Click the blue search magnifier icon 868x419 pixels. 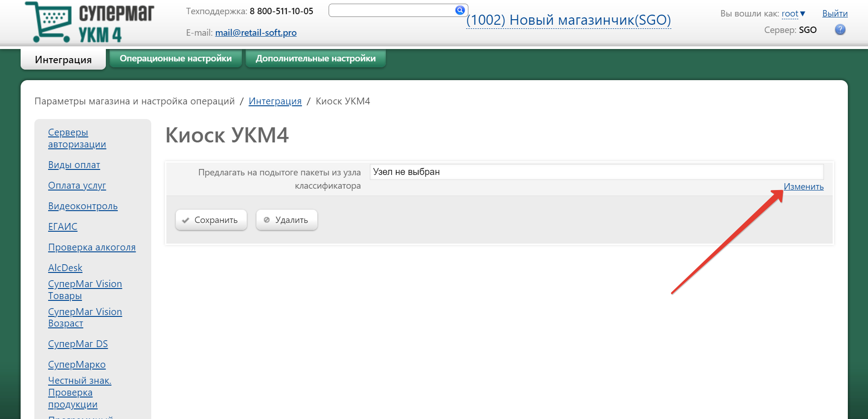point(460,10)
